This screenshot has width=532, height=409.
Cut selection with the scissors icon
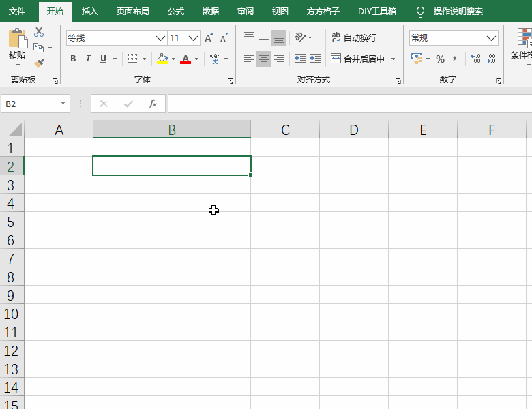coord(39,32)
